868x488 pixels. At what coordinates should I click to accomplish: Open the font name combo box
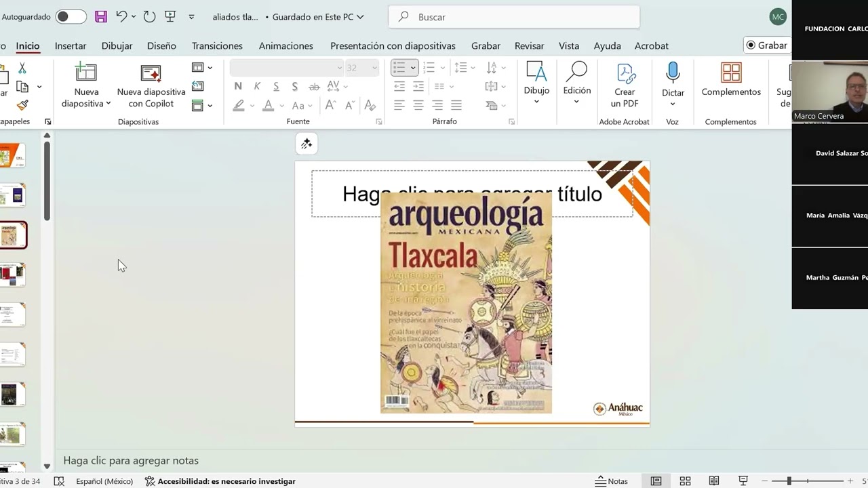tap(287, 68)
